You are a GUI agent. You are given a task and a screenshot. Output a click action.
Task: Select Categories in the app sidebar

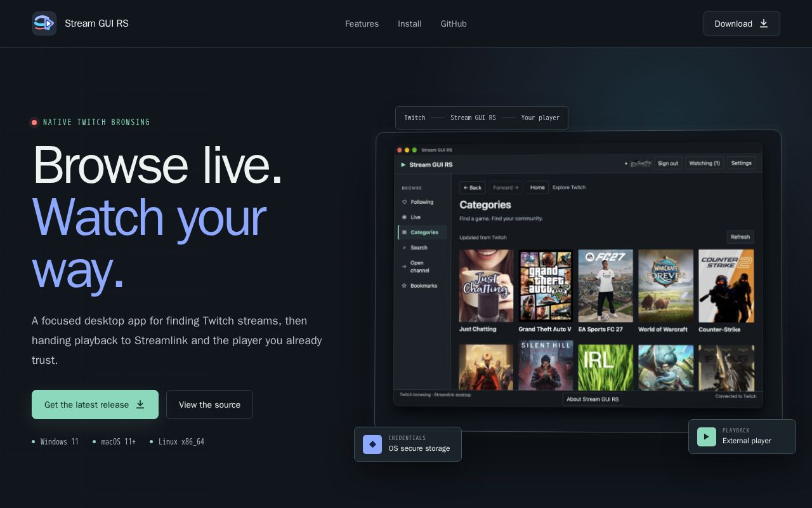pos(422,232)
